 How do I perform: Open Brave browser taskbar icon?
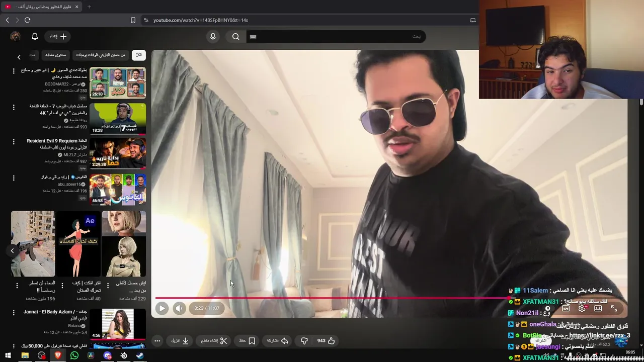58,355
